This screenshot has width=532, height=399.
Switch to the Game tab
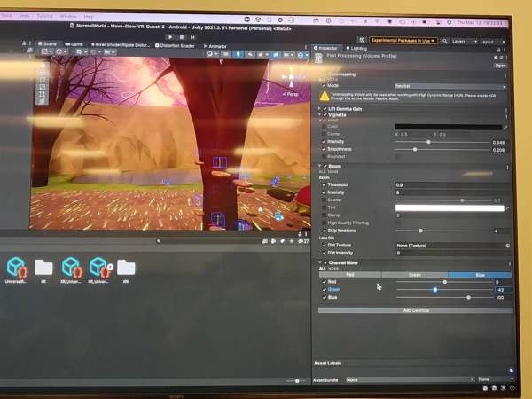tap(74, 43)
